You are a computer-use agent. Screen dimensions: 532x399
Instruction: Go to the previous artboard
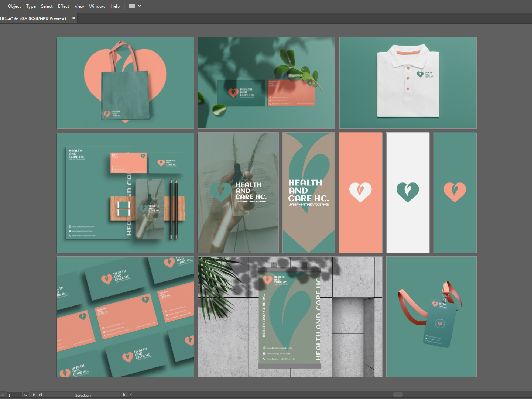[2, 395]
